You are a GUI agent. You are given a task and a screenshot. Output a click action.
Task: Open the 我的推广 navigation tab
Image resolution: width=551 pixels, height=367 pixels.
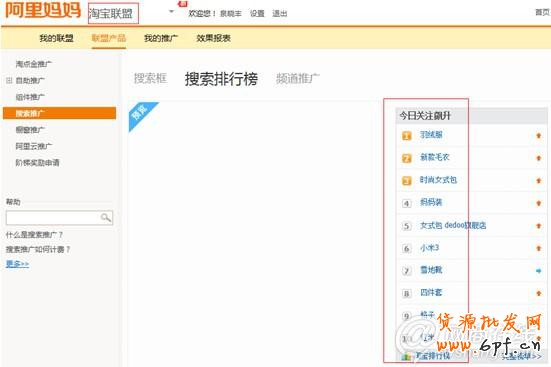tap(161, 38)
